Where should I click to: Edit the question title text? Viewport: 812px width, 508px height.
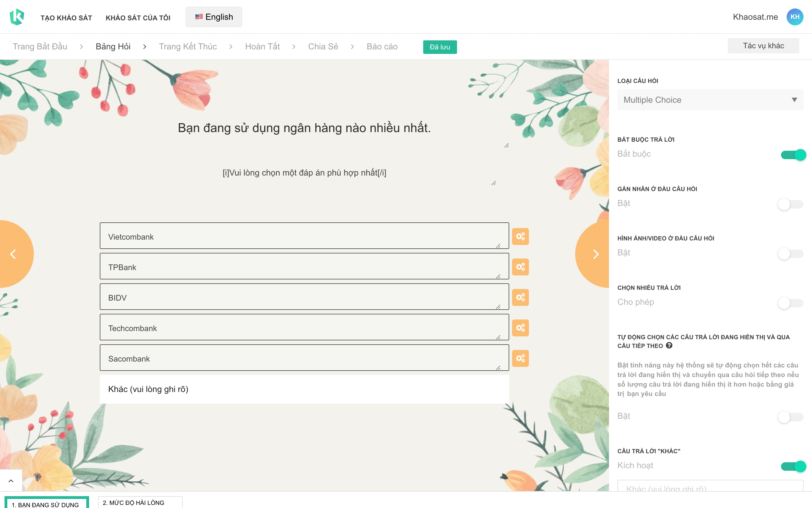(304, 128)
